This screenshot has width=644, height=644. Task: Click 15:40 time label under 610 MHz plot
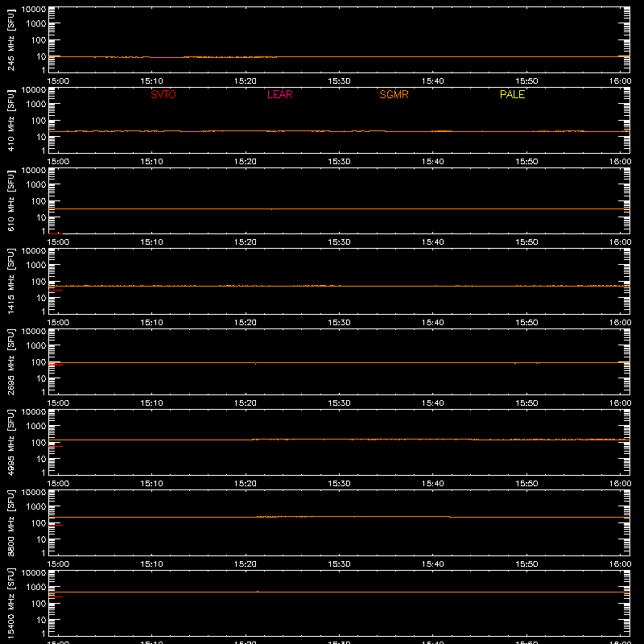[432, 242]
